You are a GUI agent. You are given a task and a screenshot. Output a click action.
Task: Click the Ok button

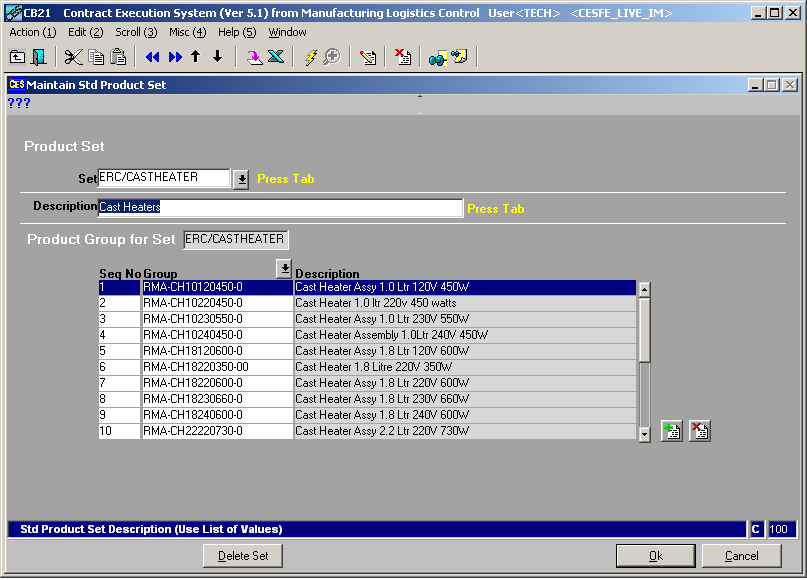(655, 556)
